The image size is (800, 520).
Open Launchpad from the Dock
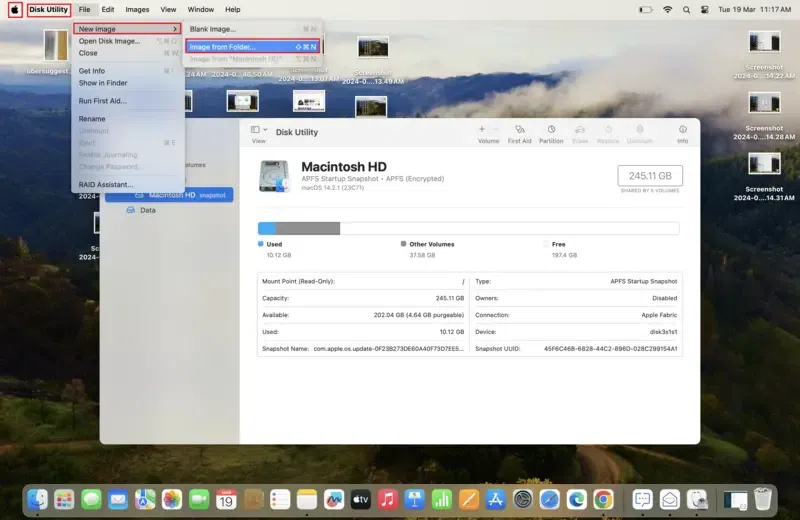coord(64,500)
